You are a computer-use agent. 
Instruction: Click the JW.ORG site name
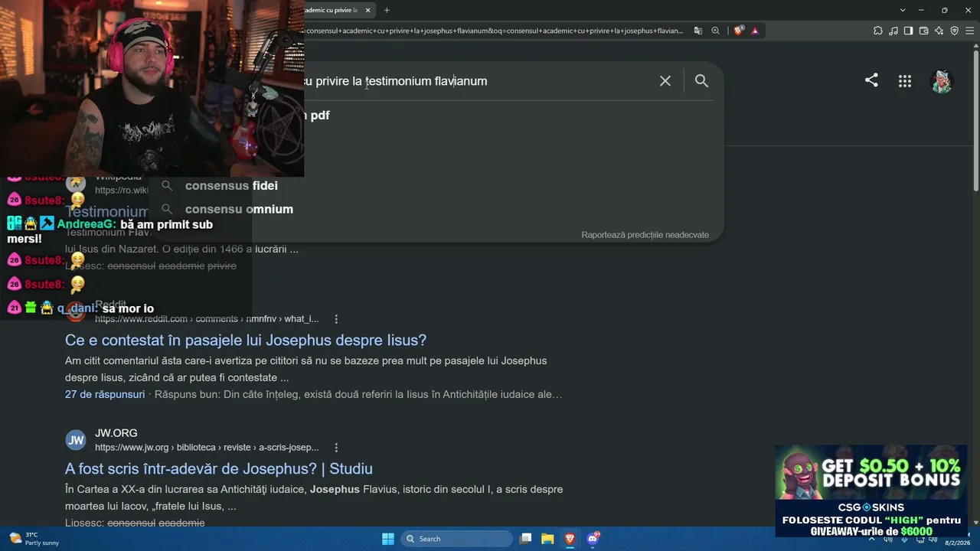116,433
